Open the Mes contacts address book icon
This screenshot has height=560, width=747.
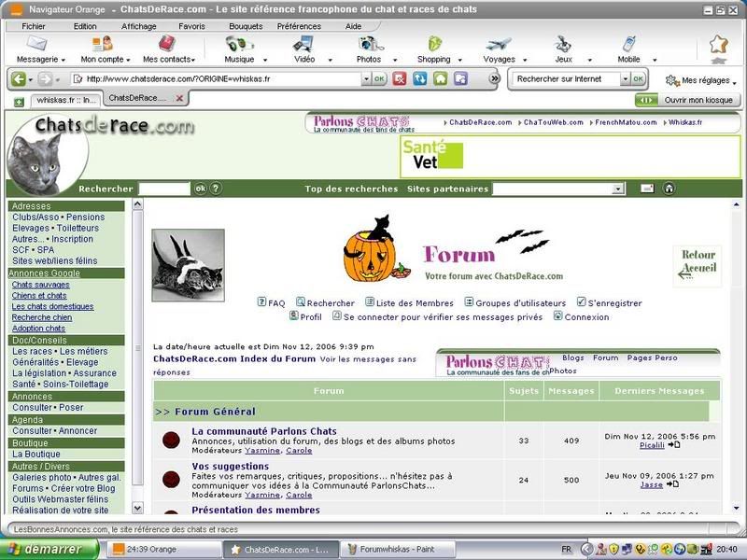pos(167,44)
